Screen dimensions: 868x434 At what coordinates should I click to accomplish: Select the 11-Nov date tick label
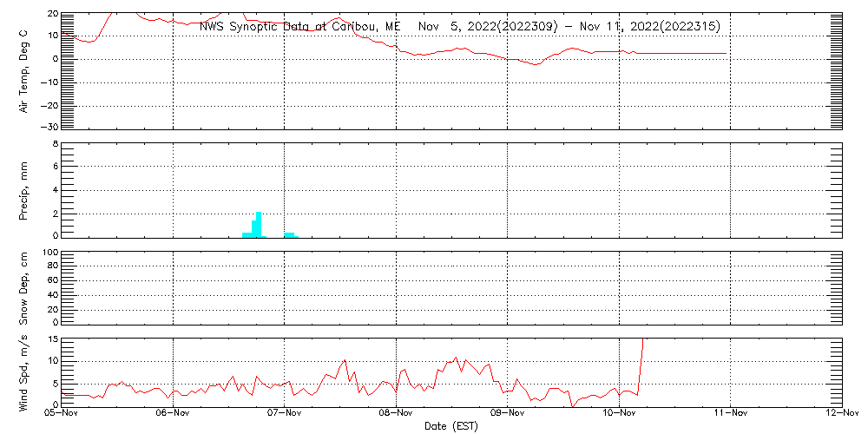pos(730,414)
